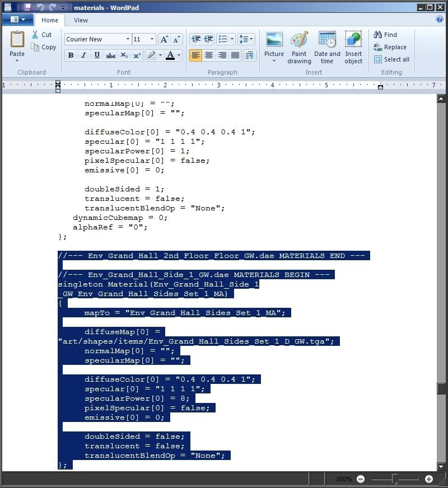Click the Grow font icon
This screenshot has height=488, width=448.
164,39
